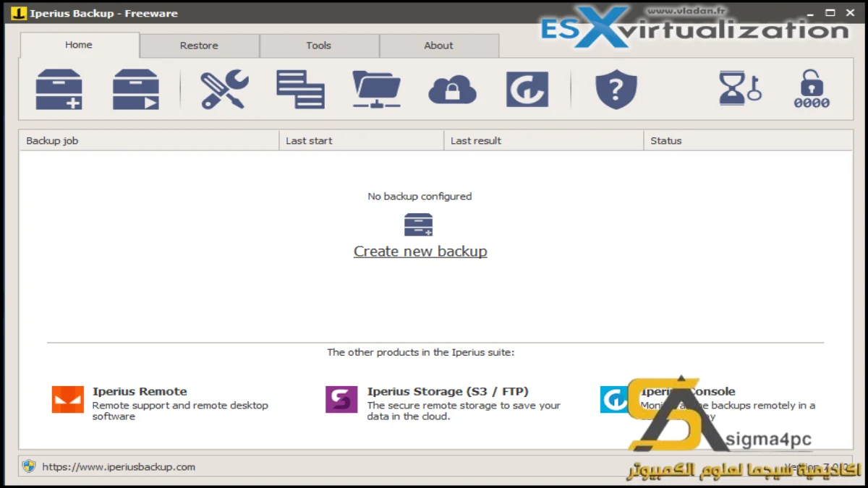Open the cloud with padlock storage icon
This screenshot has height=488, width=868.
452,90
